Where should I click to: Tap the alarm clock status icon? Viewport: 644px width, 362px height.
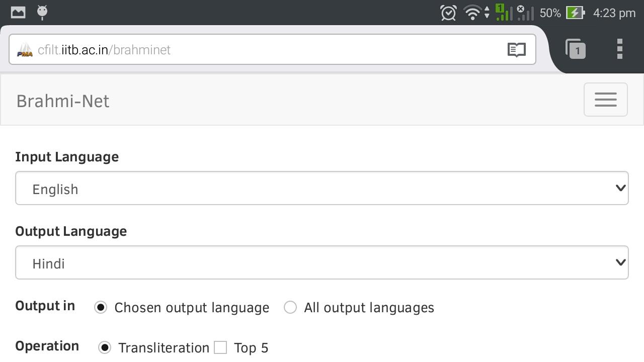pyautogui.click(x=448, y=13)
